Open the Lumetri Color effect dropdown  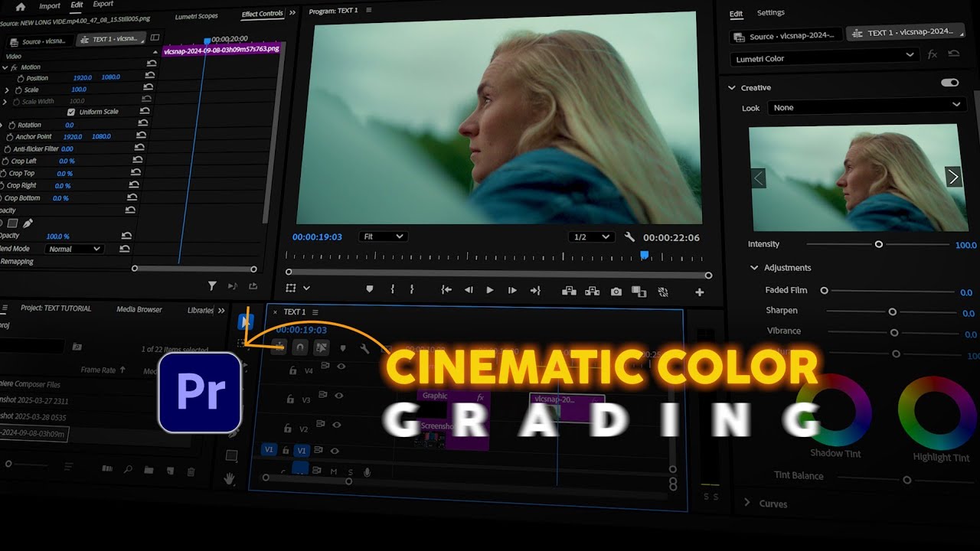tap(824, 57)
